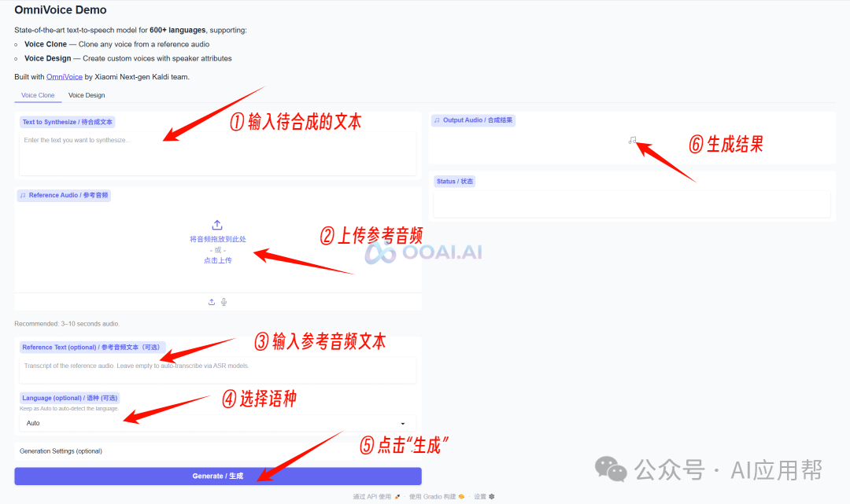850x504 pixels.
Task: Click the upload arrow inside the Reference Audio dropzone
Action: click(x=217, y=224)
